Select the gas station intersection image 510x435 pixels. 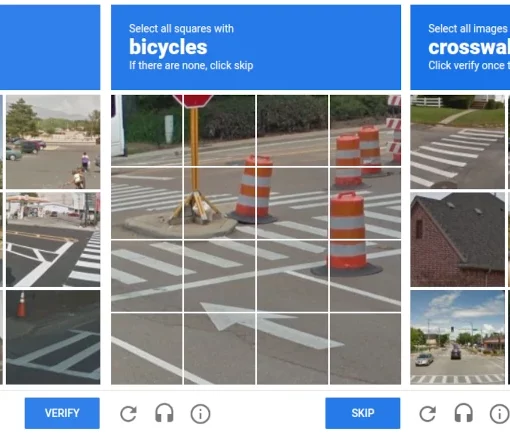tap(53, 239)
